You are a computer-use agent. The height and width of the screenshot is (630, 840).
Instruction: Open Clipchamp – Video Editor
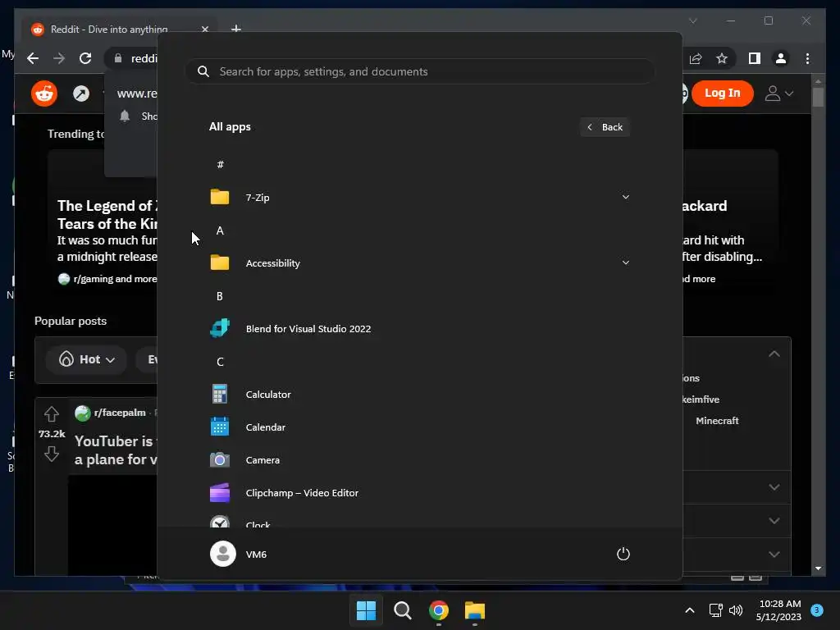click(x=419, y=493)
